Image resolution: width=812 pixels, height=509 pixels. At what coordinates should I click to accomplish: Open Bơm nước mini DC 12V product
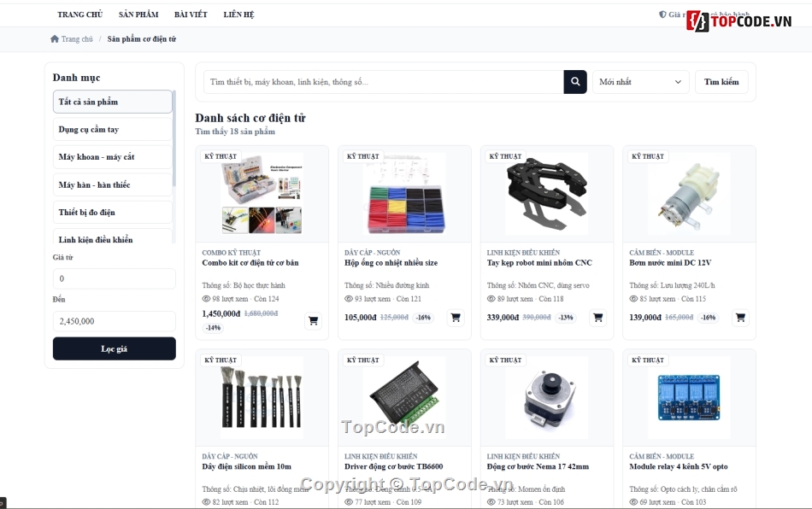[670, 263]
